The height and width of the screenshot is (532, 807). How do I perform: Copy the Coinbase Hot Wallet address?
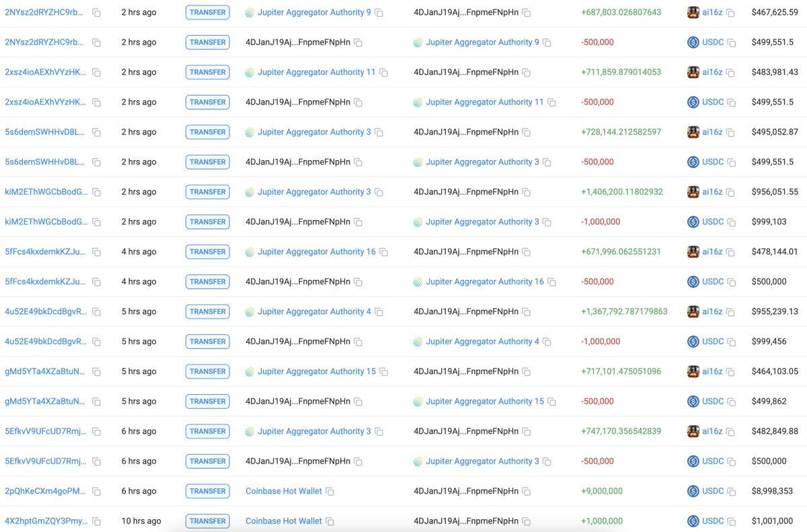(x=330, y=491)
